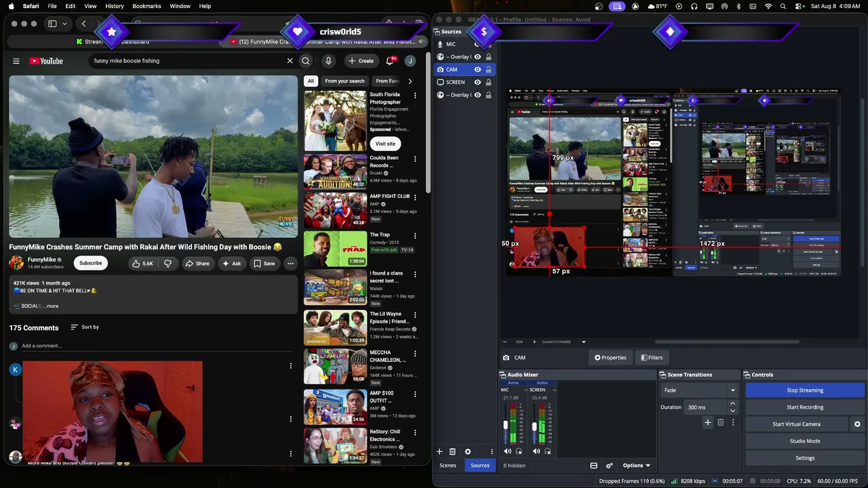Switch to the Scenes tab in OBS

tap(448, 466)
